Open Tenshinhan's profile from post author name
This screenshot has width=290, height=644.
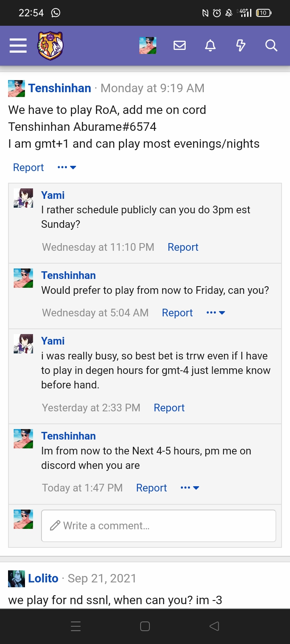pos(60,88)
